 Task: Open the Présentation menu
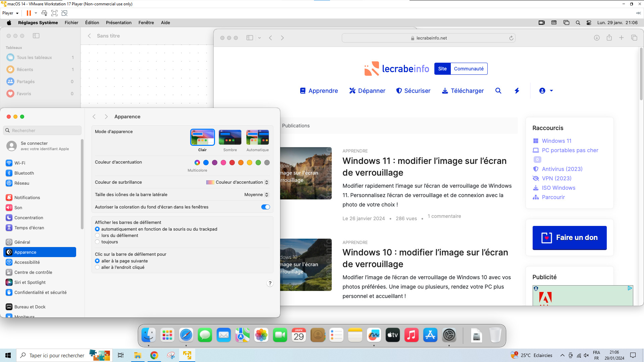click(119, 23)
